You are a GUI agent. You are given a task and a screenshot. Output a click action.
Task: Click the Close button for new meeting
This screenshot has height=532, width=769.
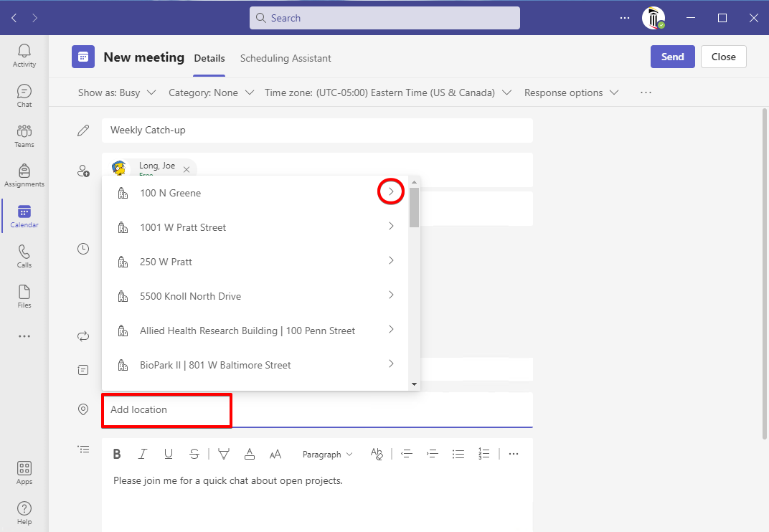tap(723, 57)
